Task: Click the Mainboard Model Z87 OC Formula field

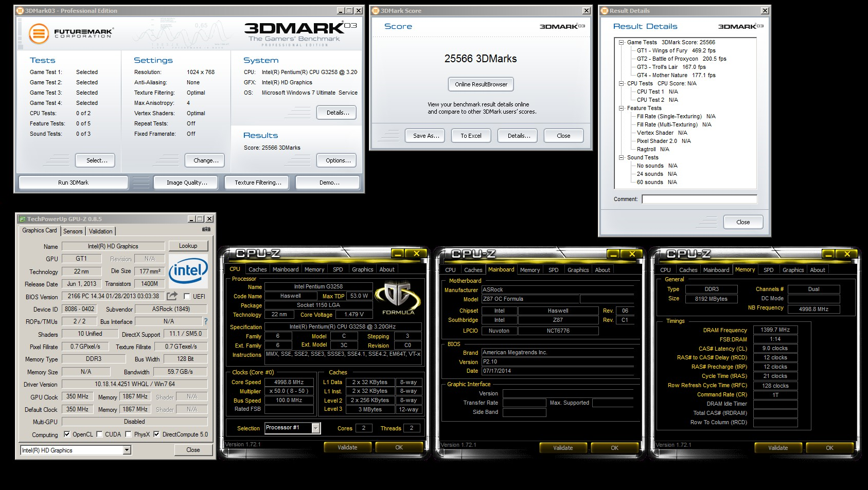Action: [530, 299]
